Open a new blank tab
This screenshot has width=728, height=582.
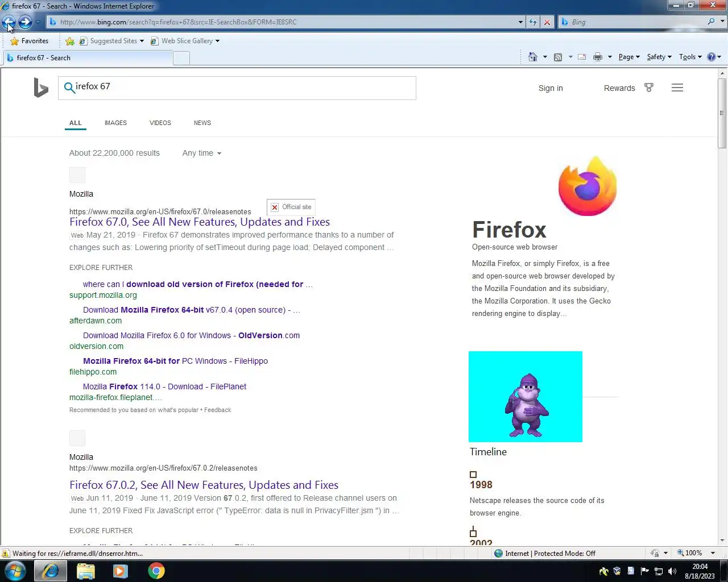point(181,58)
